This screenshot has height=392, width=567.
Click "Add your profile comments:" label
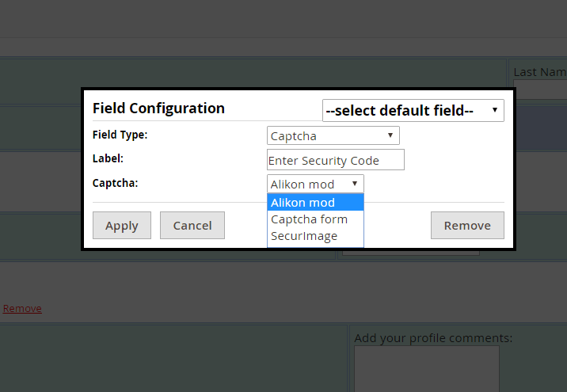pyautogui.click(x=433, y=338)
